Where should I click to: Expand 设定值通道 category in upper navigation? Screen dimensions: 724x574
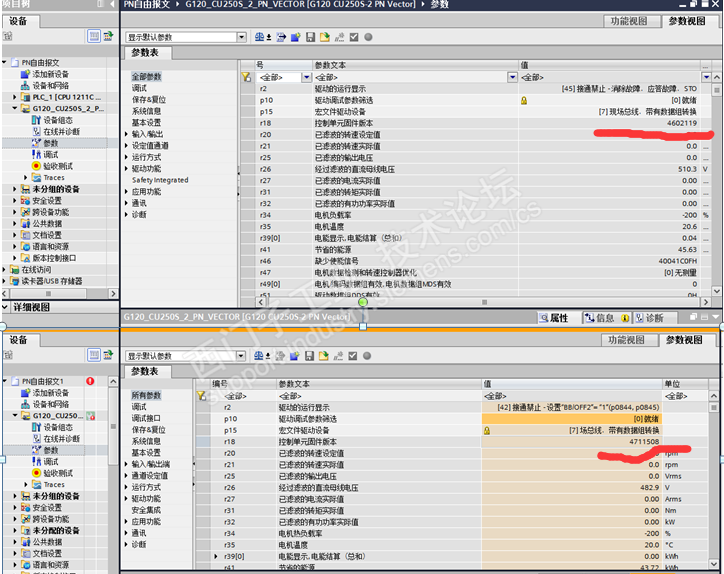[x=127, y=145]
